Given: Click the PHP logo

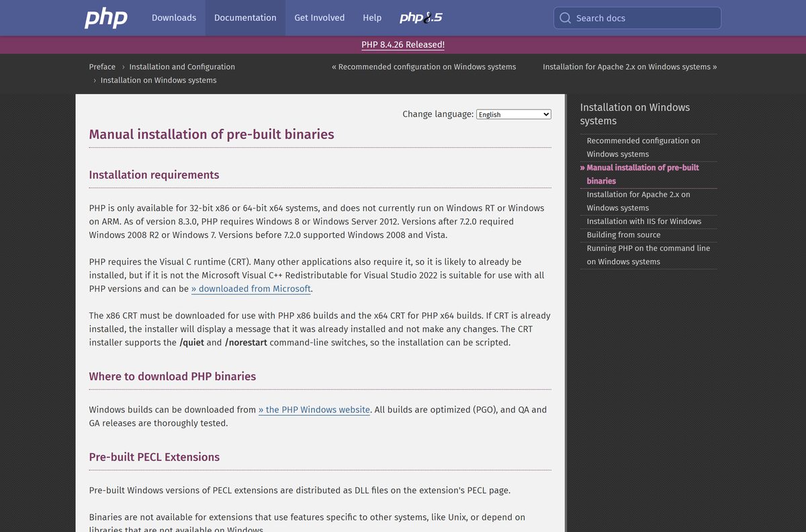Looking at the screenshot, I should (106, 18).
